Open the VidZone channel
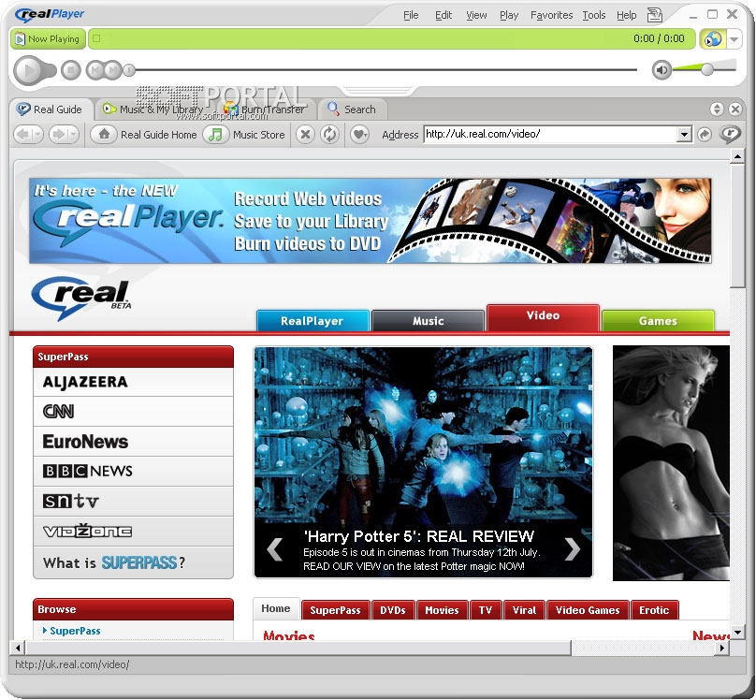The image size is (756, 700). tap(133, 532)
